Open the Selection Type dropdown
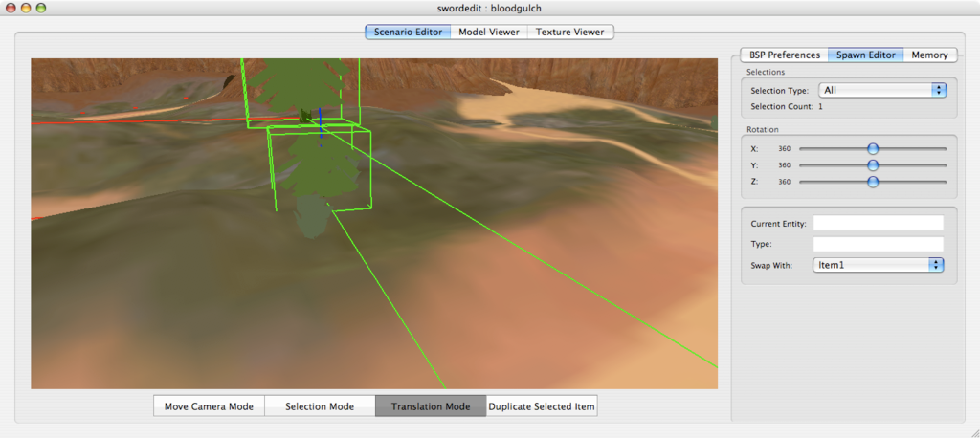This screenshot has width=980, height=438. click(882, 90)
